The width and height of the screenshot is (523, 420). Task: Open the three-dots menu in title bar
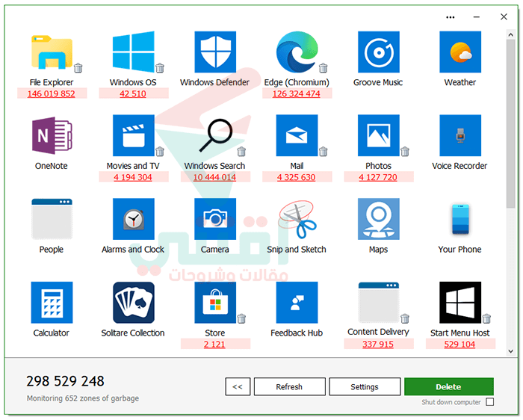click(x=451, y=17)
